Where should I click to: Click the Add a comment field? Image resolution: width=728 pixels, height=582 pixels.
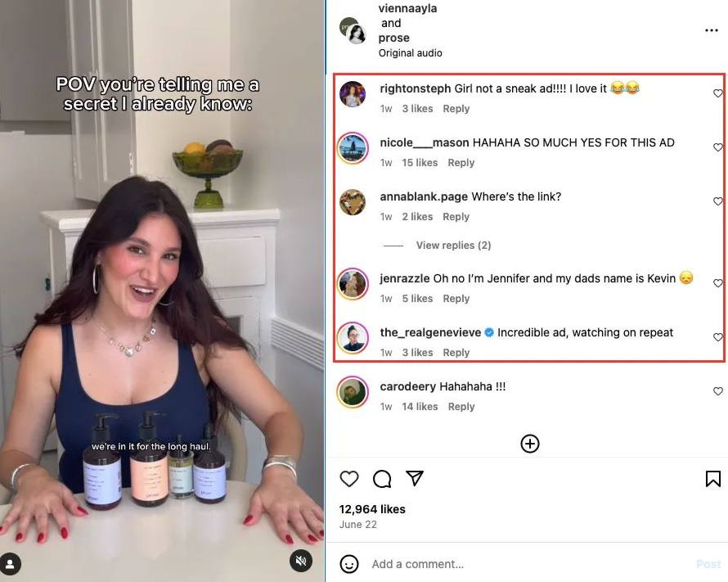click(529, 564)
